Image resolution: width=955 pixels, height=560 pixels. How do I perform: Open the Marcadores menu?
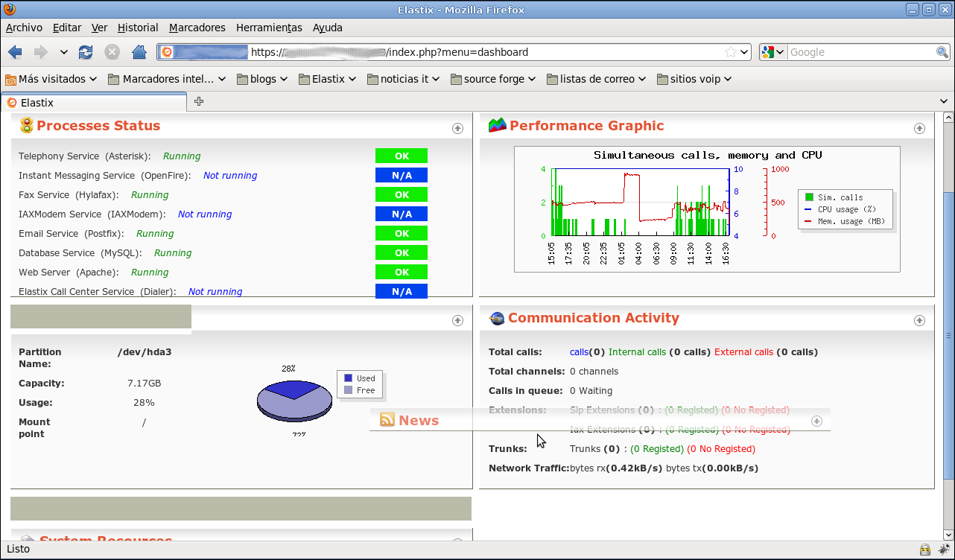[x=197, y=28]
